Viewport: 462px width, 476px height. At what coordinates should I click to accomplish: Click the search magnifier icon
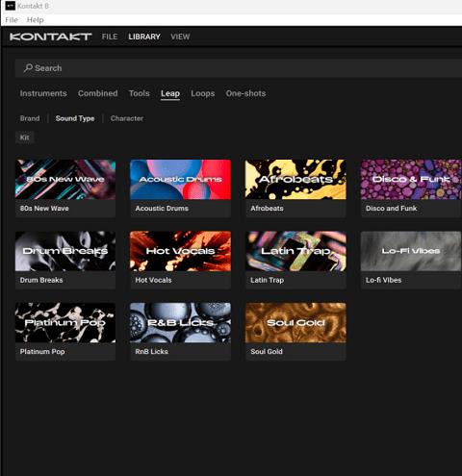[28, 68]
